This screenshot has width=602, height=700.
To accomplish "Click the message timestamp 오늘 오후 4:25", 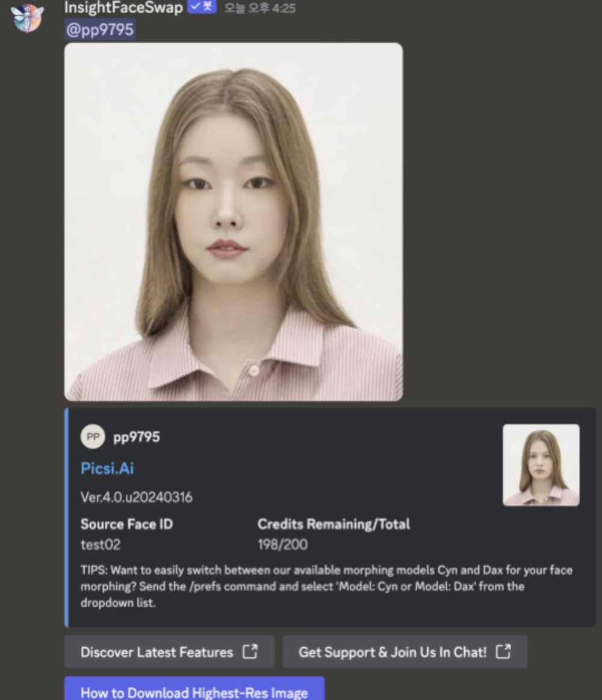I will pos(259,8).
